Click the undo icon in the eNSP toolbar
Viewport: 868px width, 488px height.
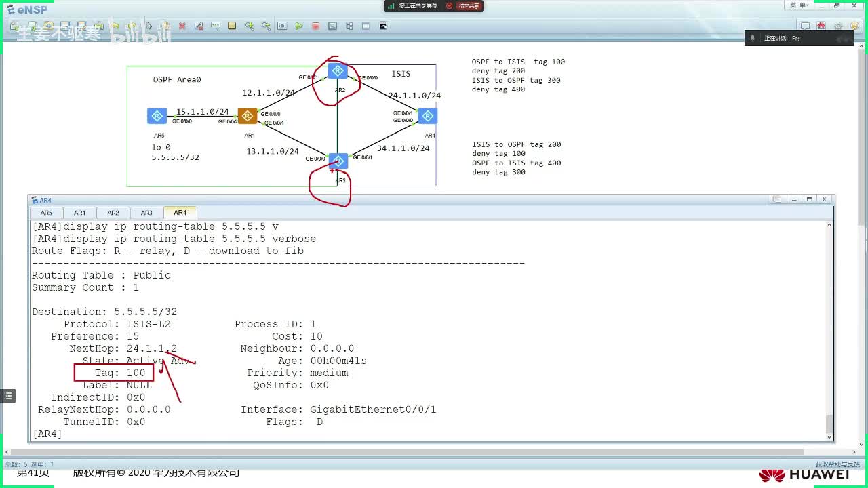pyautogui.click(x=115, y=26)
